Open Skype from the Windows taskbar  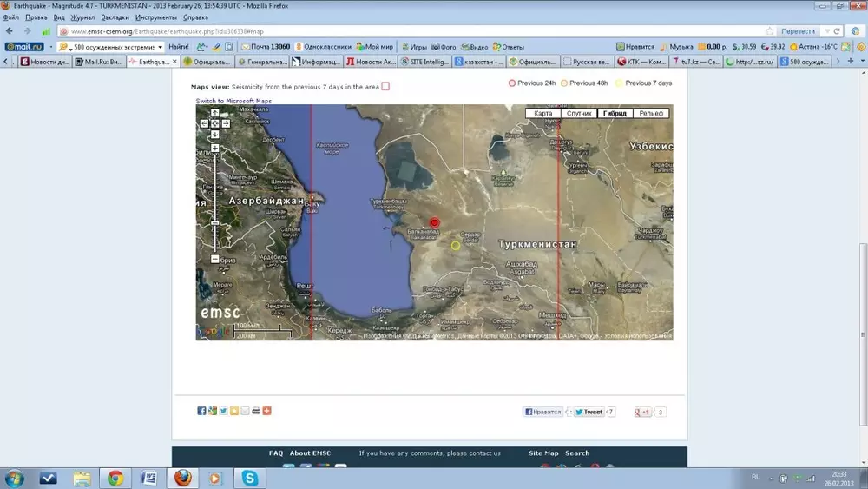(x=250, y=478)
